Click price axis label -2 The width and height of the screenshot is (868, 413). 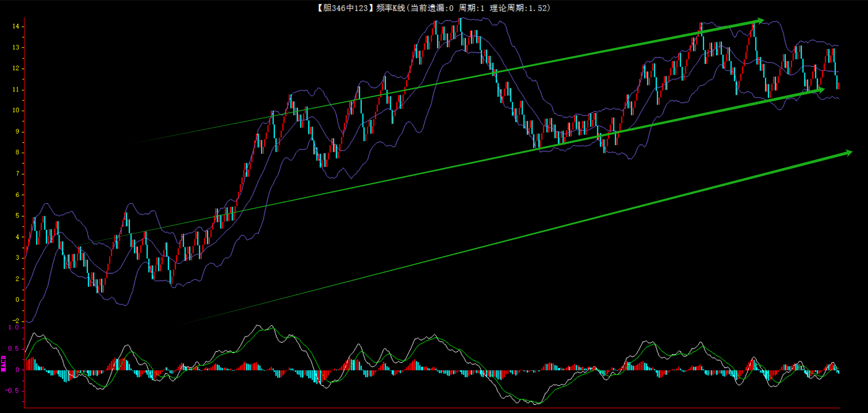16,320
